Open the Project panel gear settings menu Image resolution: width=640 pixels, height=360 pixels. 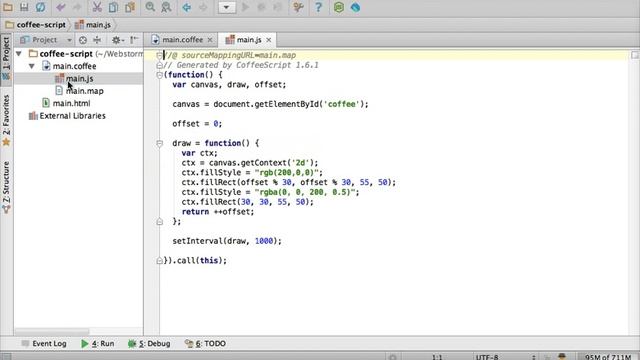coord(118,40)
